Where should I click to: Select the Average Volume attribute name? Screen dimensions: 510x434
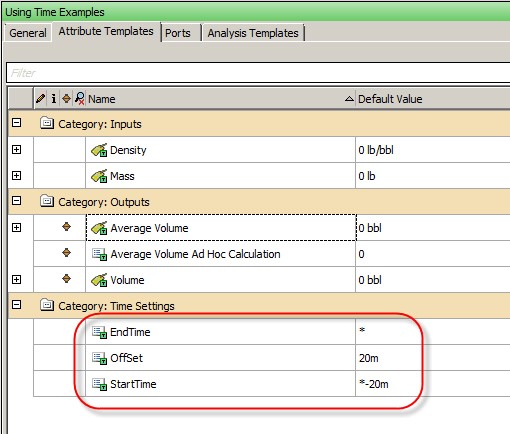[x=149, y=228]
